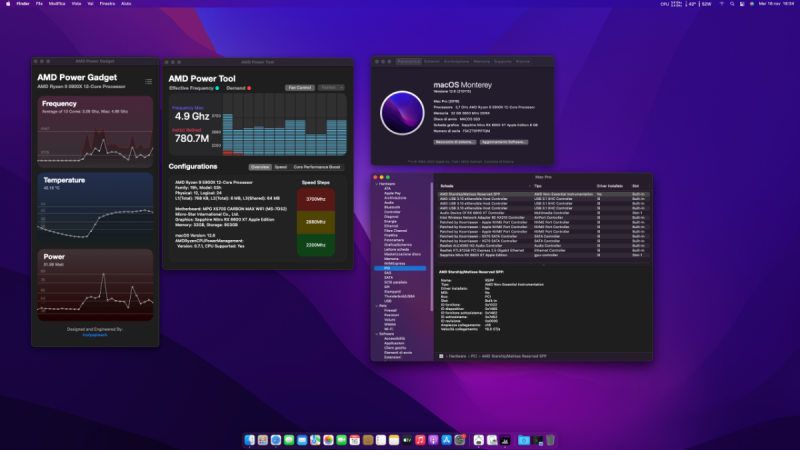Click the list icon in AMD Power Gadget
Viewport: 800px width, 450px height.
[148, 81]
